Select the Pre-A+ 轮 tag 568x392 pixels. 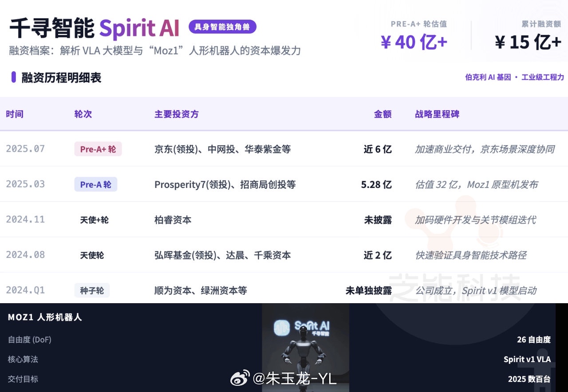pos(98,149)
